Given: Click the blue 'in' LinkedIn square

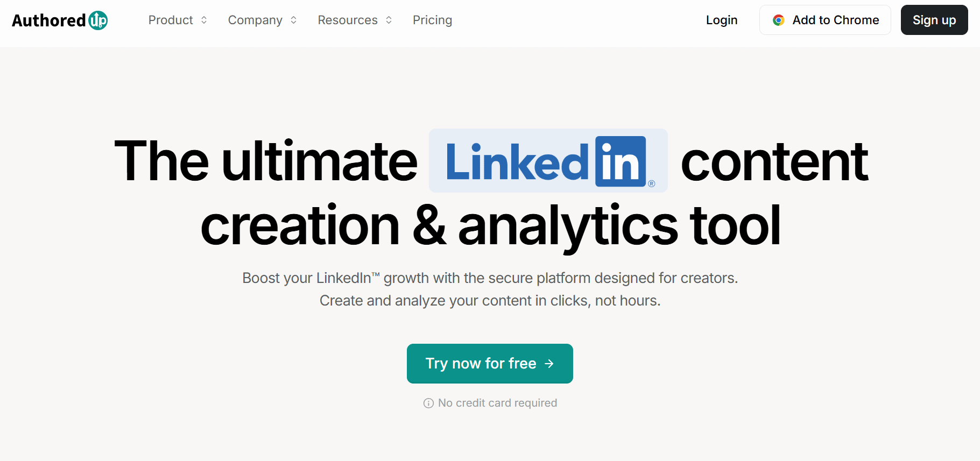Looking at the screenshot, I should tap(621, 161).
